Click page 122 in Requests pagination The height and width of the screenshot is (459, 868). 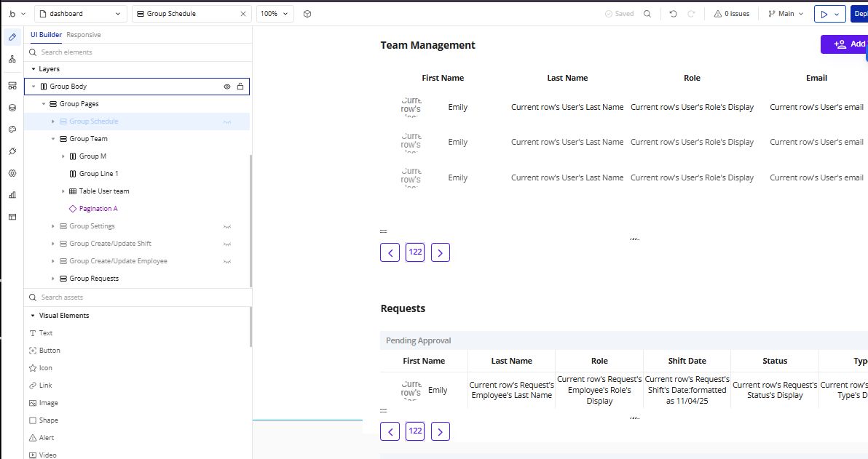tap(415, 431)
